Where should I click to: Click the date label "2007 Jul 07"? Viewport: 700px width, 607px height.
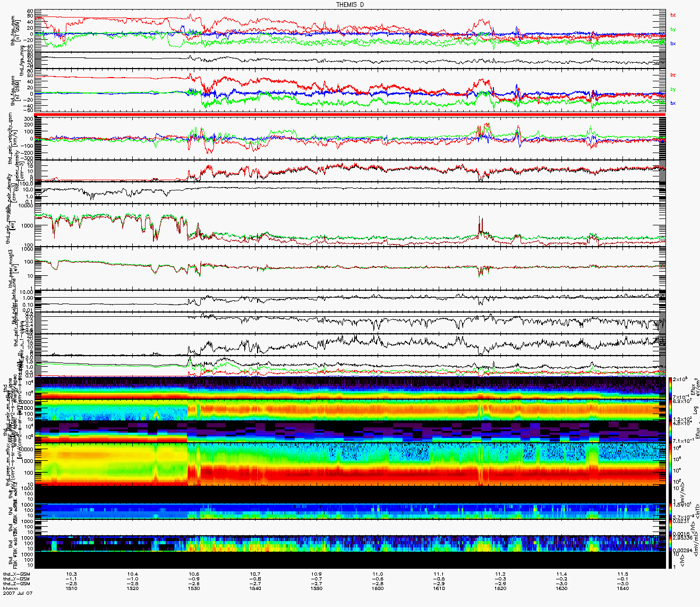18,593
